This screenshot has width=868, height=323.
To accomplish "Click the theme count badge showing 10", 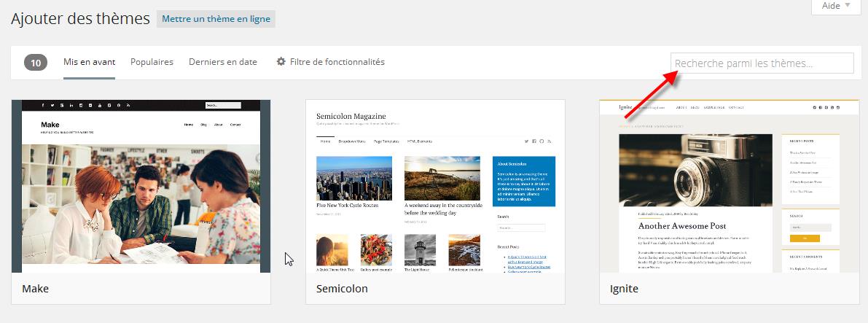I will (36, 63).
